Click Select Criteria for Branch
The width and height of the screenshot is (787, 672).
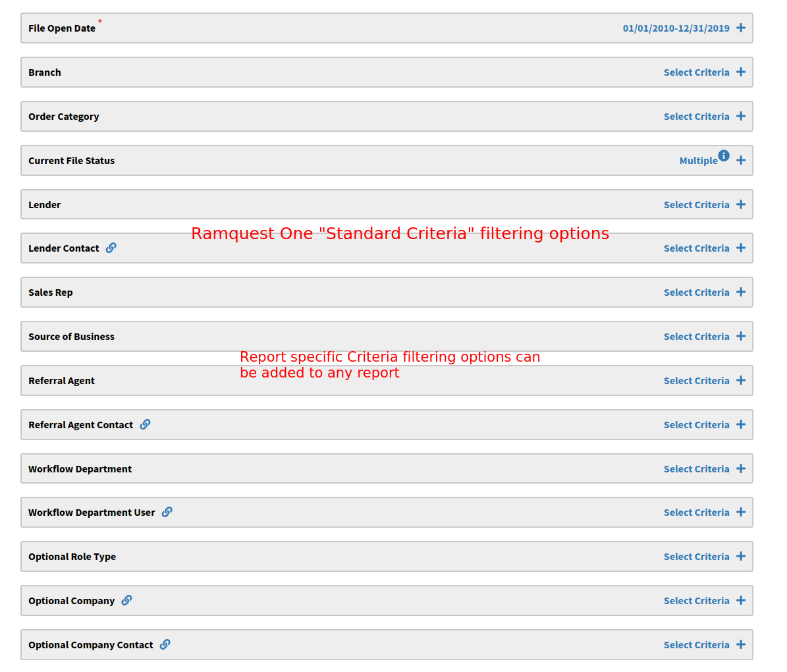pos(697,72)
